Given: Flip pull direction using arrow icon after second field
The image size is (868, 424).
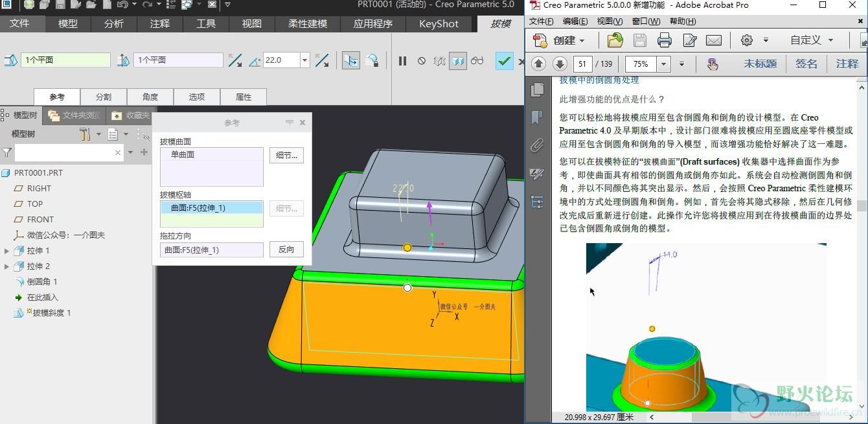Looking at the screenshot, I should [235, 60].
